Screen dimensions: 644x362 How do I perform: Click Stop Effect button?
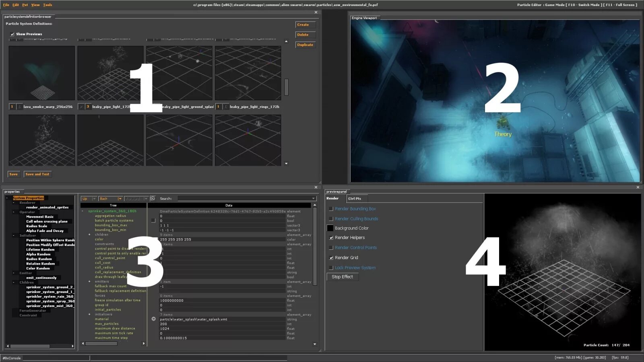[x=342, y=277]
